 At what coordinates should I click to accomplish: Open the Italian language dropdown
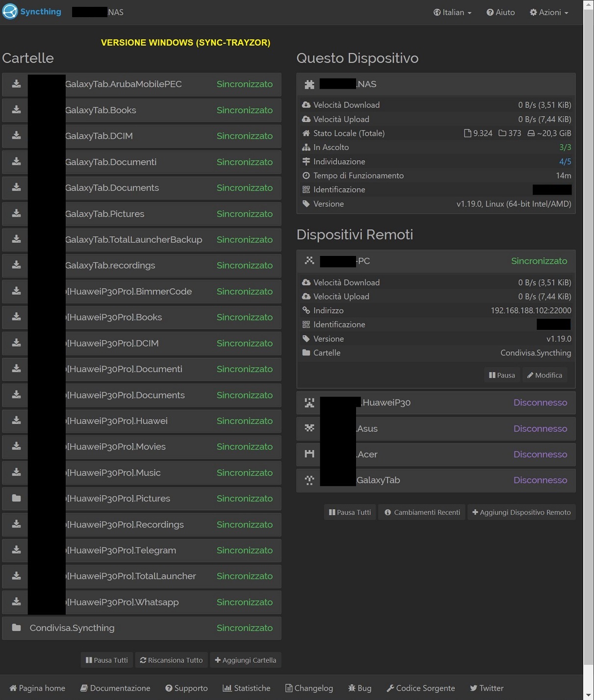point(452,12)
